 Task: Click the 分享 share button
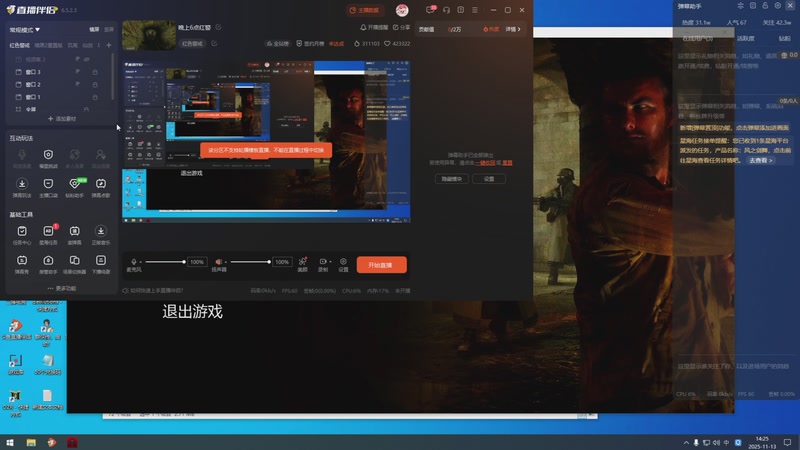click(401, 27)
